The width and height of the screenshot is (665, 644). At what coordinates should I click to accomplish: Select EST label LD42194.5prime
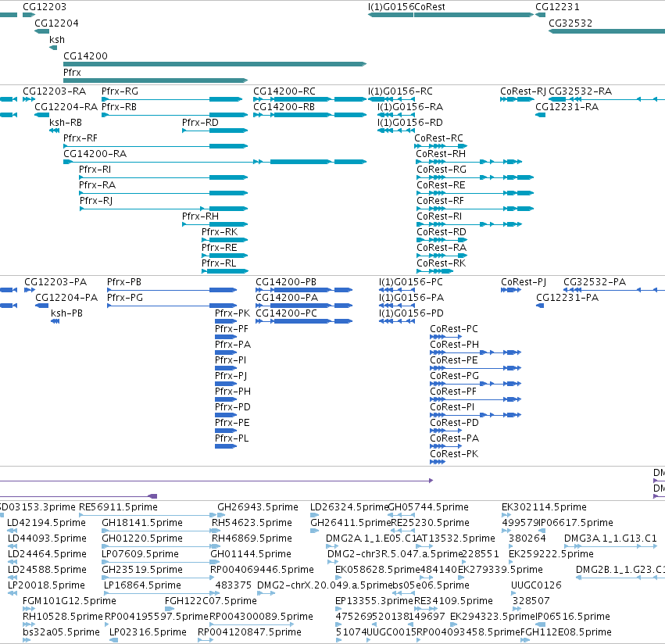click(47, 523)
